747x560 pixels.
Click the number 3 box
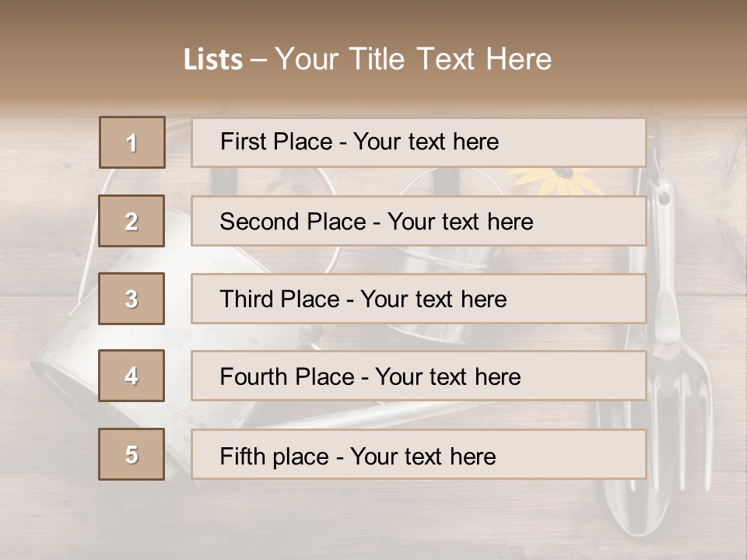click(132, 299)
